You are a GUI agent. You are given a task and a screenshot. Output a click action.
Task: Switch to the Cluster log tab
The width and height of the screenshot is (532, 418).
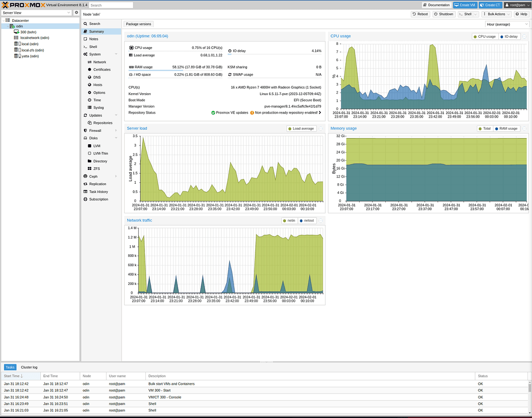click(29, 367)
